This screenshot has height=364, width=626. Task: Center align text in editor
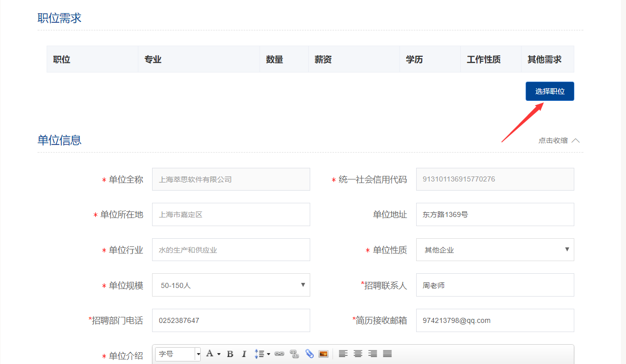pyautogui.click(x=358, y=354)
